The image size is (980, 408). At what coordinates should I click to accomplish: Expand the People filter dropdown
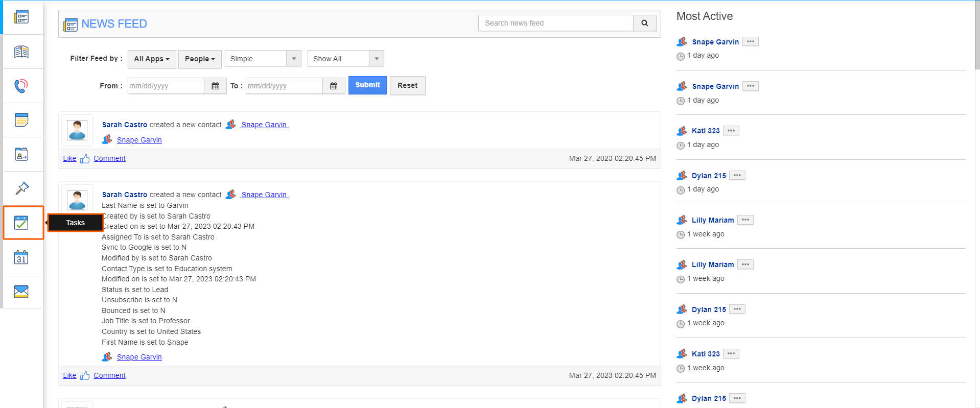(200, 59)
